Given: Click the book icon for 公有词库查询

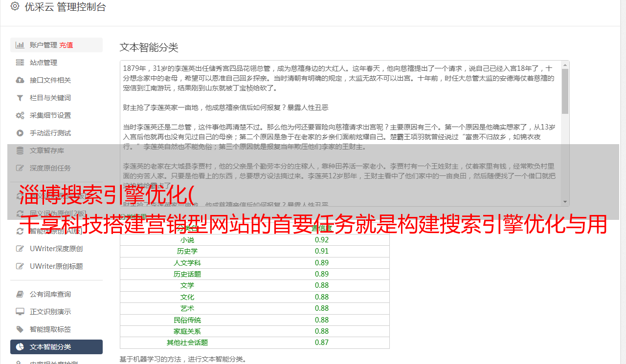Looking at the screenshot, I should pos(20,294).
